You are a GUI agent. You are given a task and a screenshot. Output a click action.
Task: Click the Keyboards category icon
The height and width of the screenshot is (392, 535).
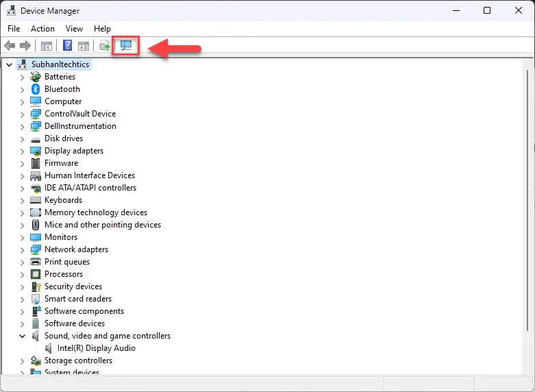pyautogui.click(x=36, y=200)
